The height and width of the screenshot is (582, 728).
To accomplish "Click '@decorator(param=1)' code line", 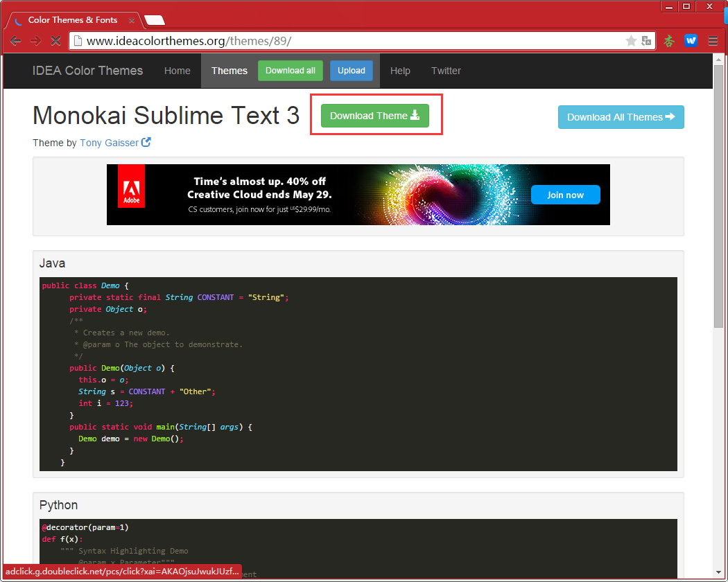I will (x=85, y=527).
